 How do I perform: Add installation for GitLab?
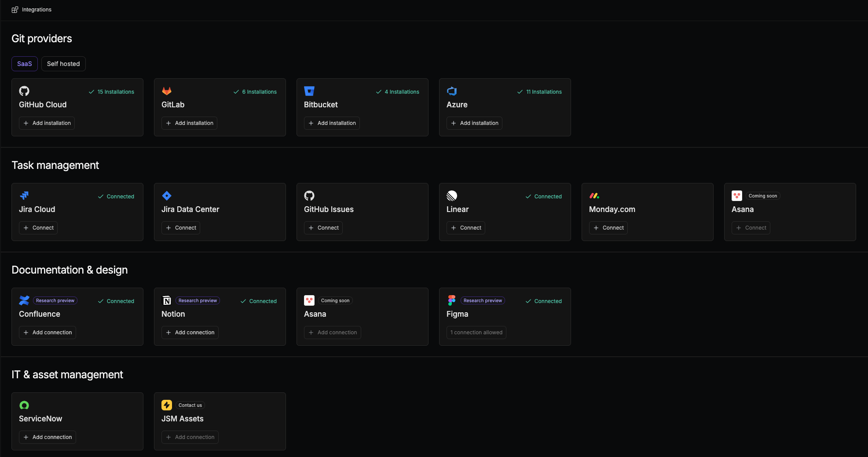[189, 123]
